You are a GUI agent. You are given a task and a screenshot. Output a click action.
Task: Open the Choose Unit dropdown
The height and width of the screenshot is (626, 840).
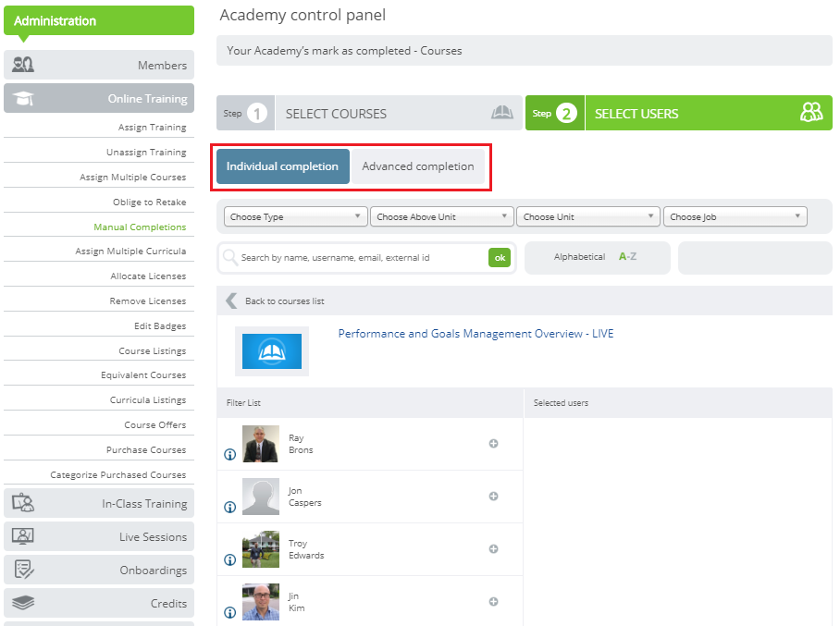click(x=588, y=216)
